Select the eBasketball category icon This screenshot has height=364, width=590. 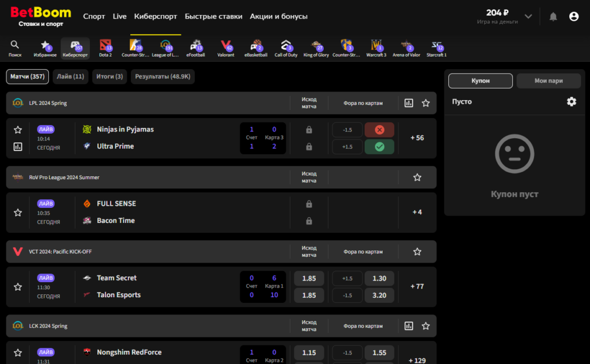tap(256, 48)
